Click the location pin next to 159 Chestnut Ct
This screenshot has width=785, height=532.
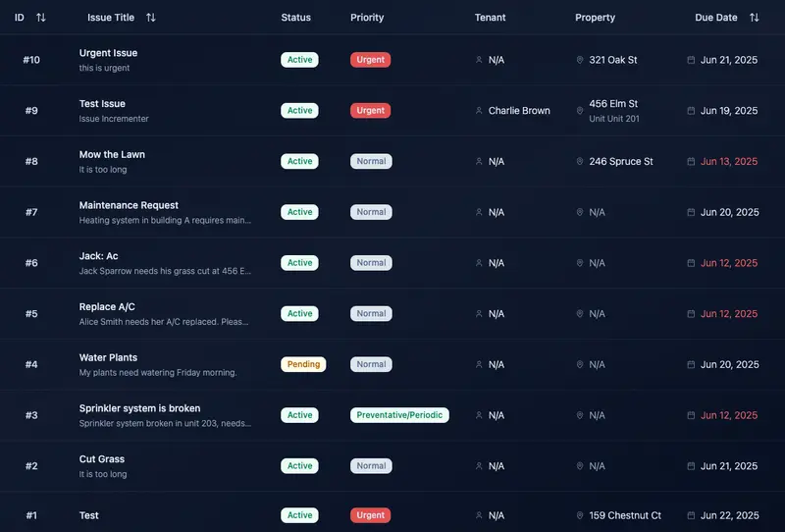[x=580, y=515]
